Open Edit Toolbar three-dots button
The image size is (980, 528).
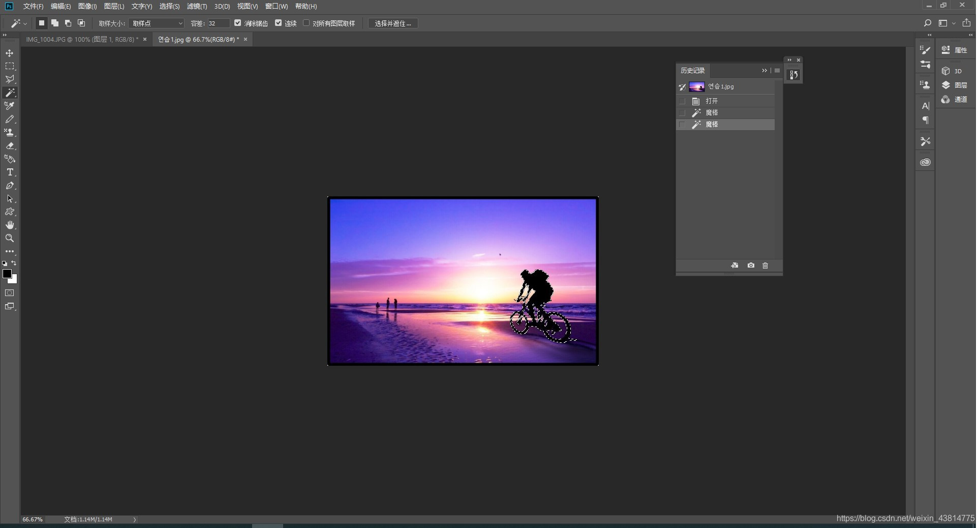click(x=10, y=251)
